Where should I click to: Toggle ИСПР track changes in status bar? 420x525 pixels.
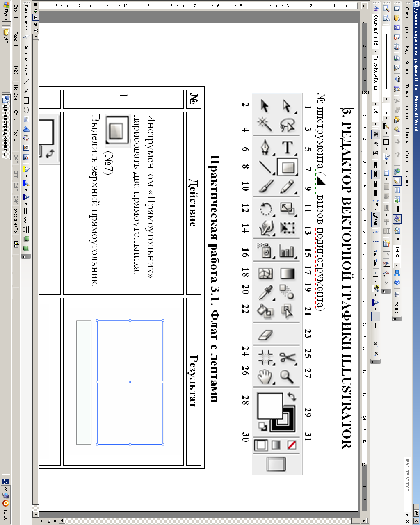[16, 173]
